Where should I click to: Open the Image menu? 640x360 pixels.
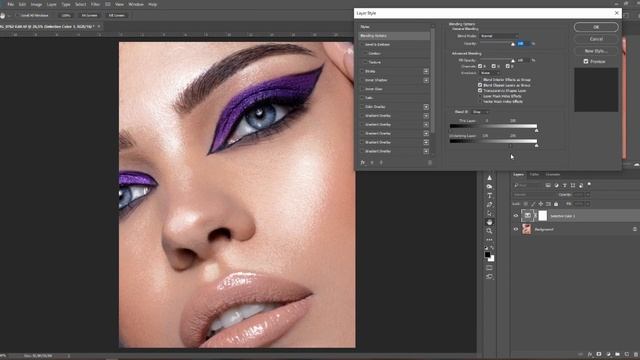coord(36,4)
